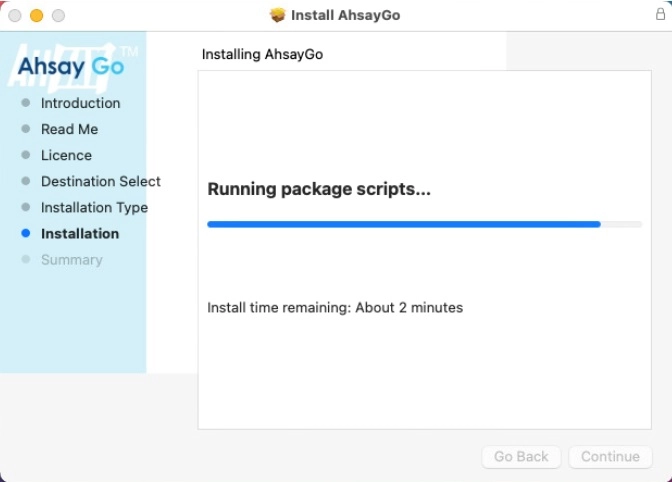Click the lock icon in title bar
Screen dimensions: 672x482
(660, 14)
